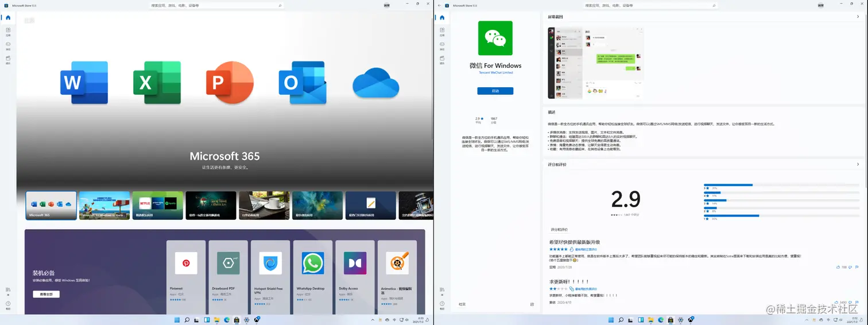Open Gaming (游戏) in the Store home window sidebar
868x325 pixels.
tap(8, 45)
